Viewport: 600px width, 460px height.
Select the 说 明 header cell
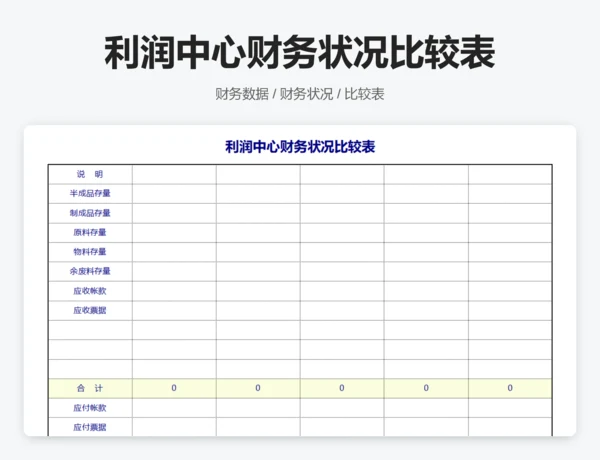click(90, 174)
